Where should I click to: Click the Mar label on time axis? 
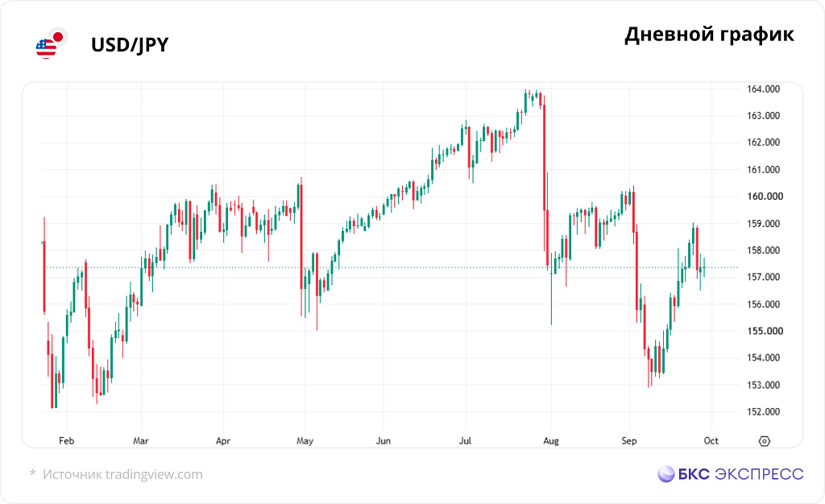pos(140,440)
